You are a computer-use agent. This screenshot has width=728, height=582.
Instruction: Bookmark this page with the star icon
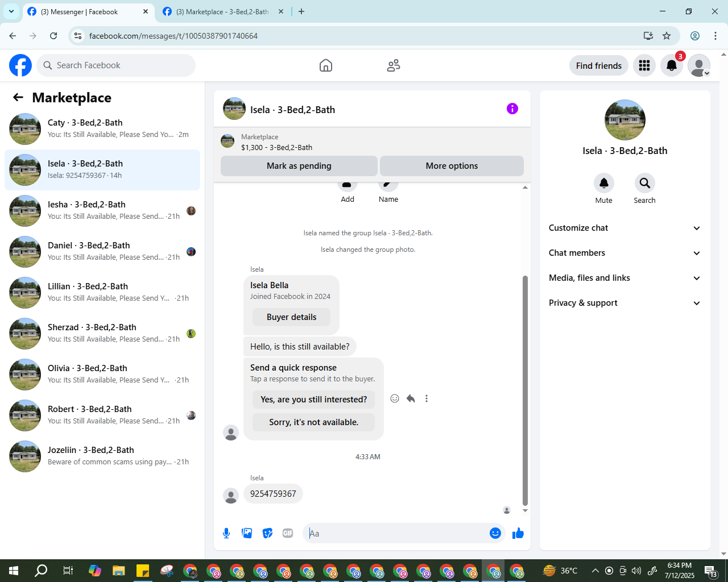(667, 36)
